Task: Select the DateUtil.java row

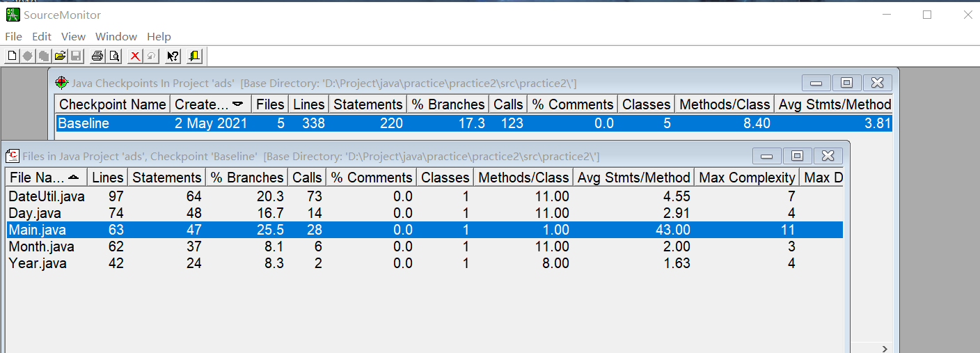Action: (x=425, y=196)
